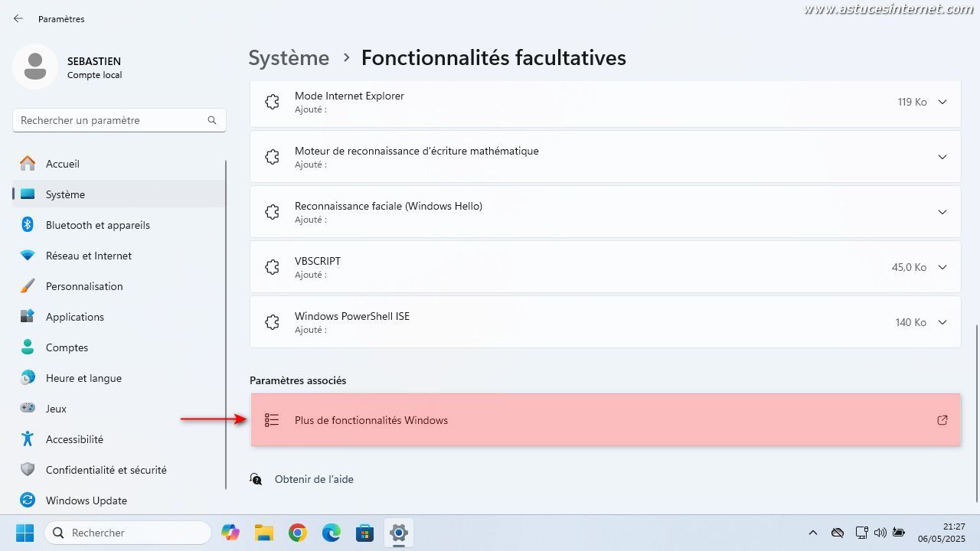Viewport: 980px width, 551px height.
Task: Click the 119 Ko size value
Action: click(912, 102)
